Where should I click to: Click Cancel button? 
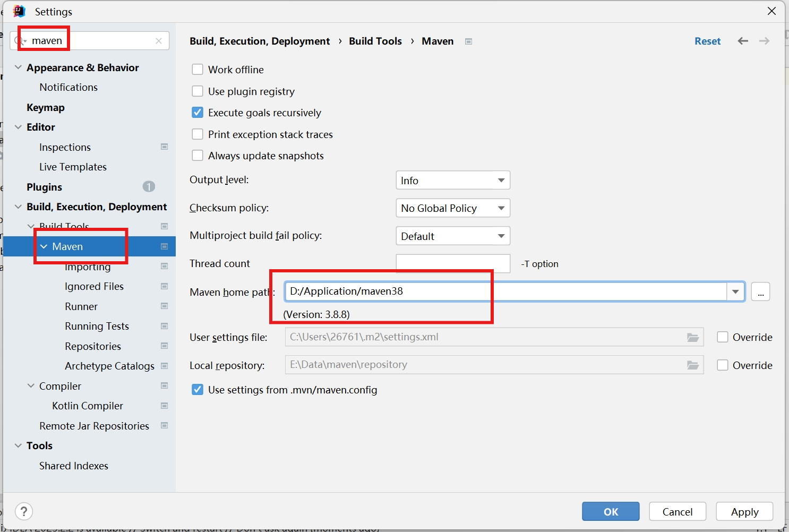[677, 511]
